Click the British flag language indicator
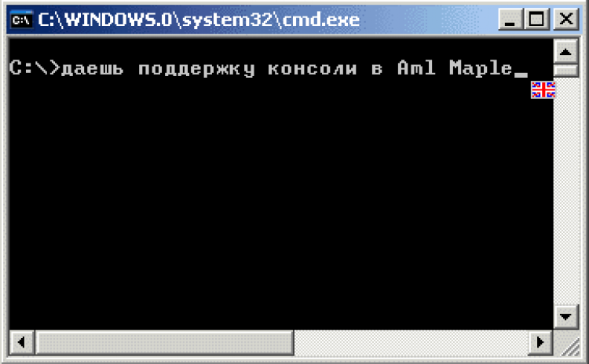The height and width of the screenshot is (364, 589). click(543, 90)
